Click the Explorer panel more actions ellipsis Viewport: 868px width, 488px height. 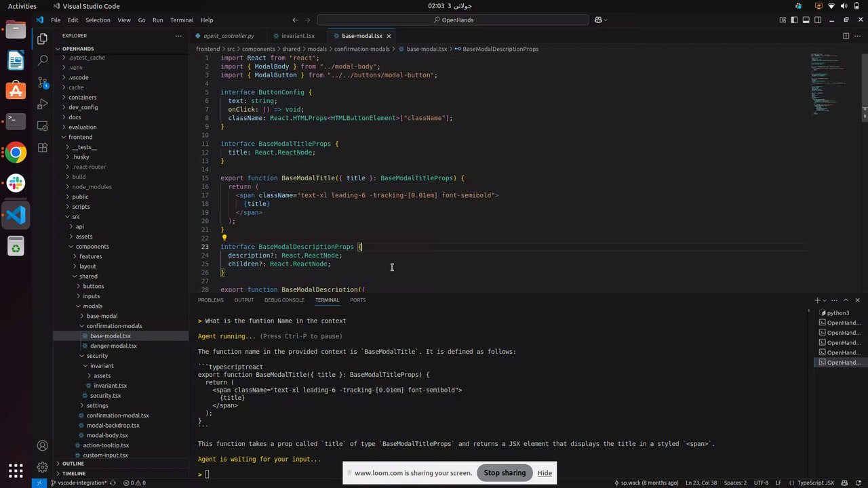click(178, 36)
